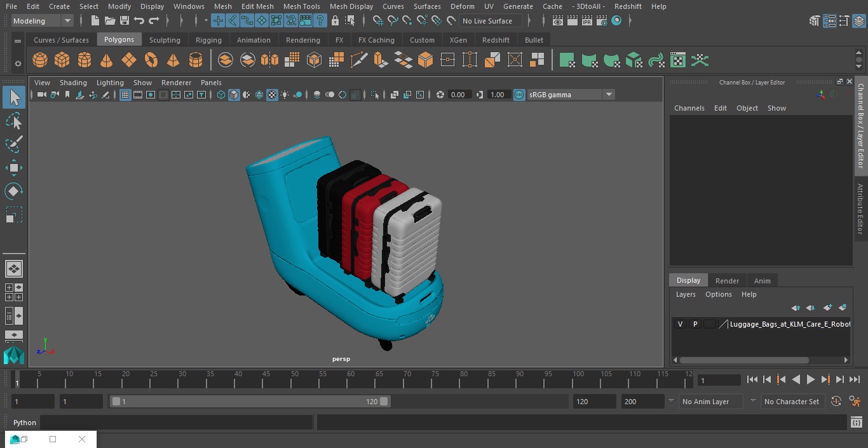Activate the Scale tool in toolbox
Viewport: 868px width, 448px height.
point(13,215)
